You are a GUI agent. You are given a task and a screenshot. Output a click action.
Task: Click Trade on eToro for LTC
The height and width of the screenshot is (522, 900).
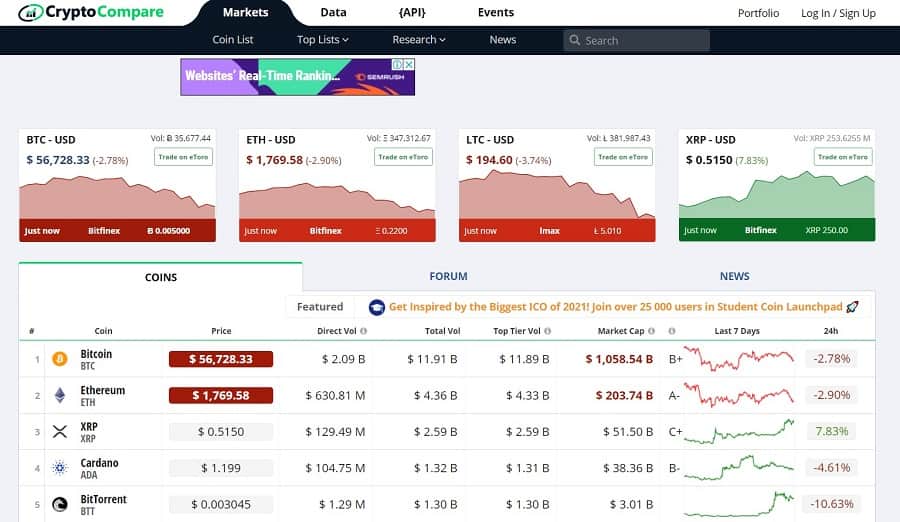tap(623, 157)
